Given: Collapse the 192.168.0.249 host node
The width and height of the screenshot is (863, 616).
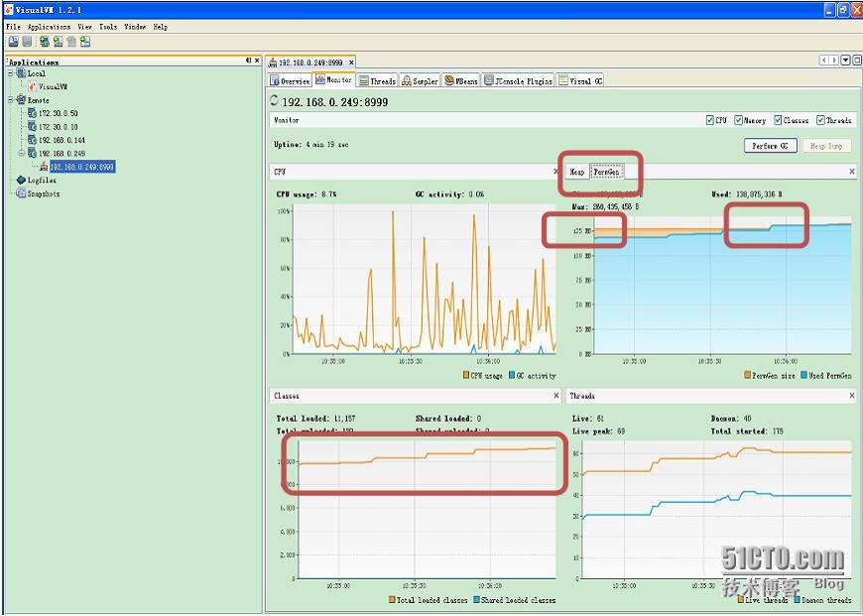Looking at the screenshot, I should 22,153.
